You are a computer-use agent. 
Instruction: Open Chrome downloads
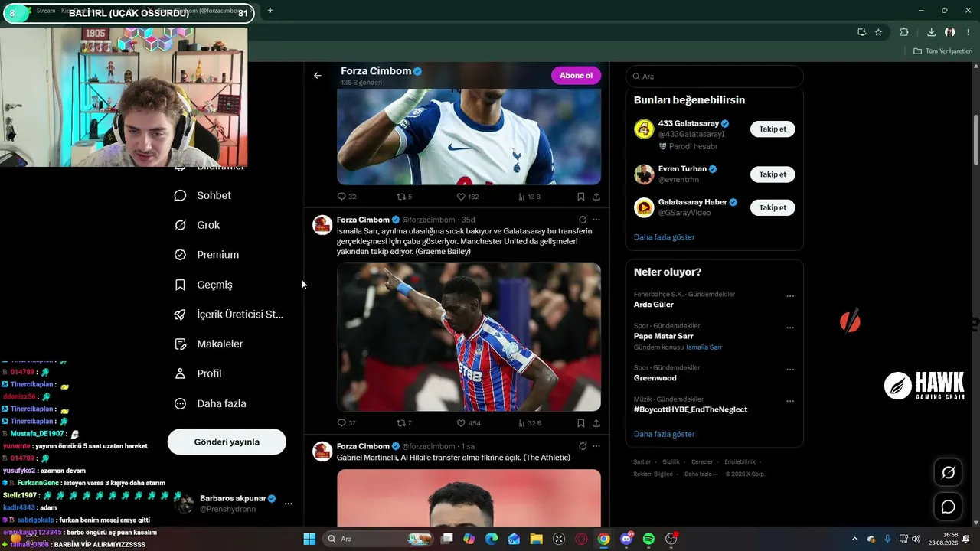coord(931,32)
